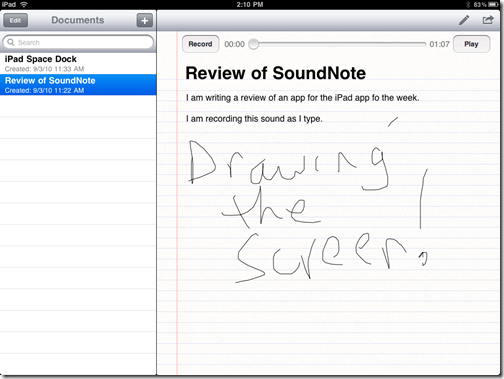Tap the battery indicator icon

pos(493,5)
